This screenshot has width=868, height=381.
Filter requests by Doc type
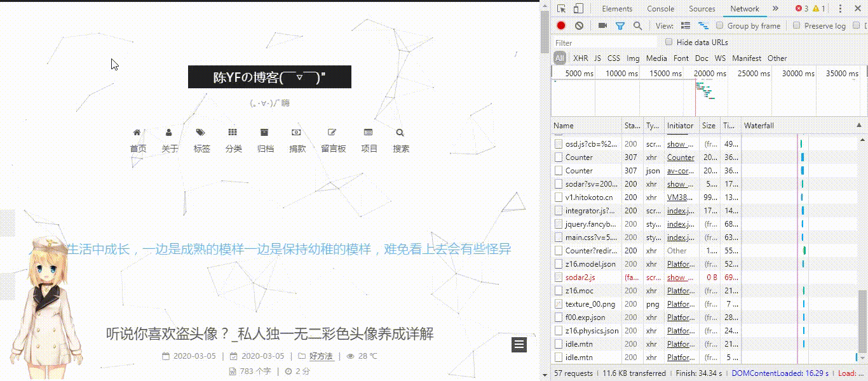coord(702,58)
